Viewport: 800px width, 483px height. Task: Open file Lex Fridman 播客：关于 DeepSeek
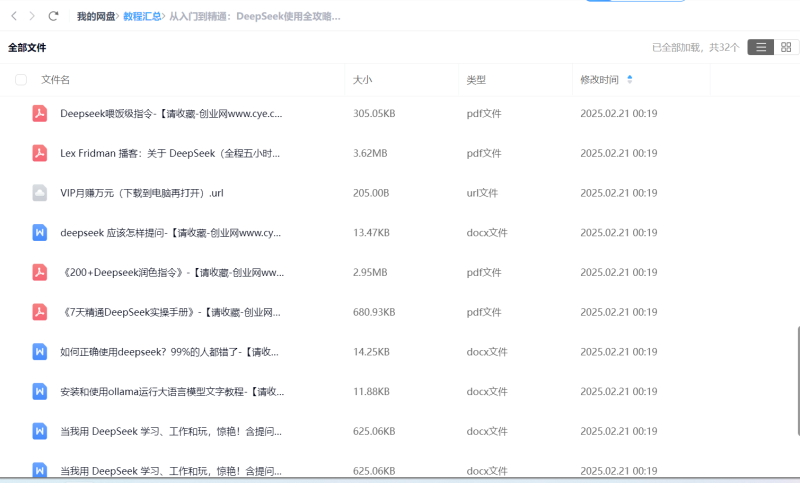pyautogui.click(x=170, y=153)
